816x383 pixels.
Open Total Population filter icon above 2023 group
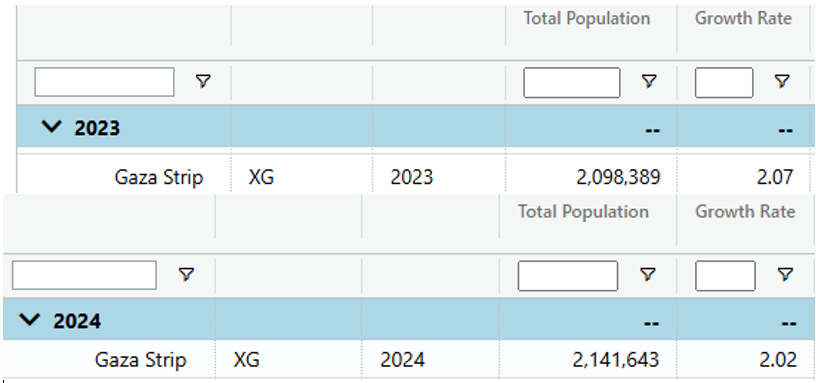[x=648, y=81]
